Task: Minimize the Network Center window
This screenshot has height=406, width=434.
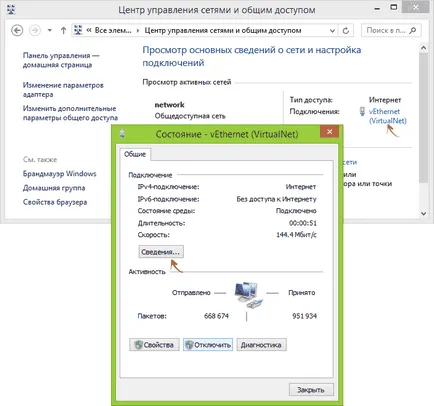Action: (x=377, y=9)
